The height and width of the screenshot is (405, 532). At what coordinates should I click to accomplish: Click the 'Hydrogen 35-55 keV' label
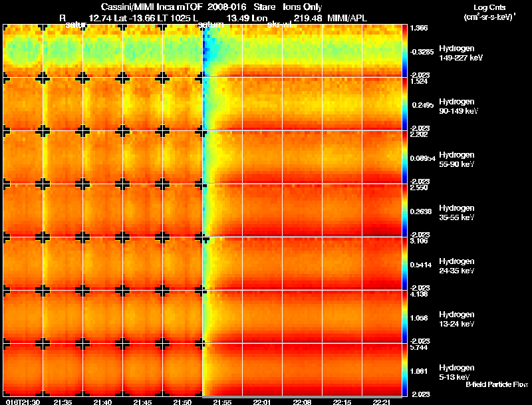457,213
